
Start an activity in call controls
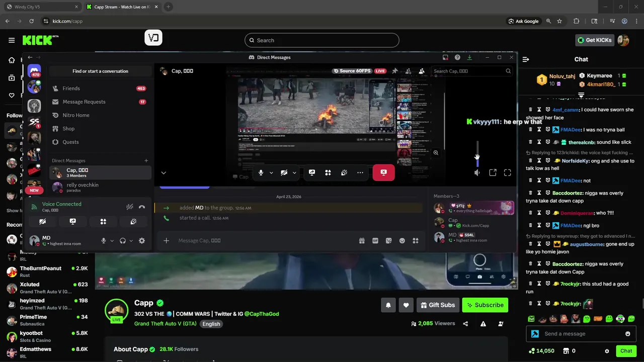click(x=328, y=172)
